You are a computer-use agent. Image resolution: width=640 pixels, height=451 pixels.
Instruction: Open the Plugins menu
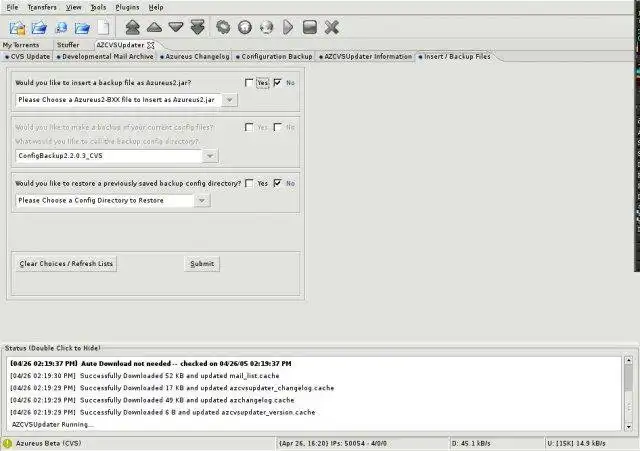point(127,7)
